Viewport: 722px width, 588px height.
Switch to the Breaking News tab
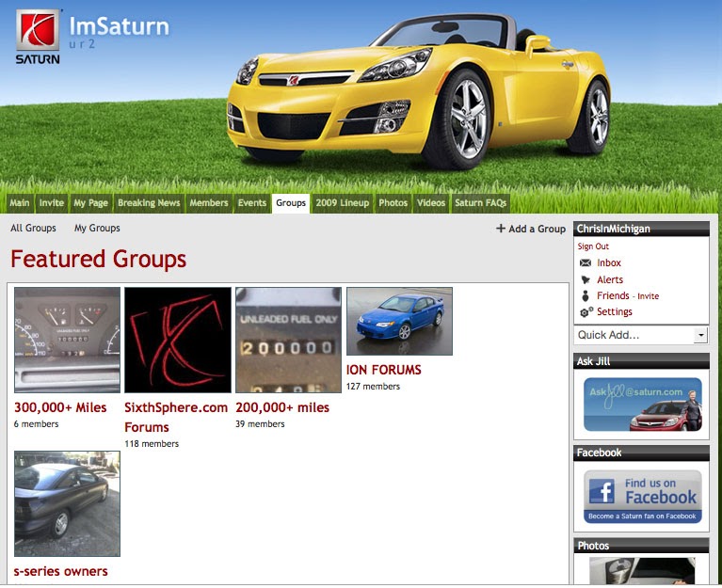pos(149,203)
